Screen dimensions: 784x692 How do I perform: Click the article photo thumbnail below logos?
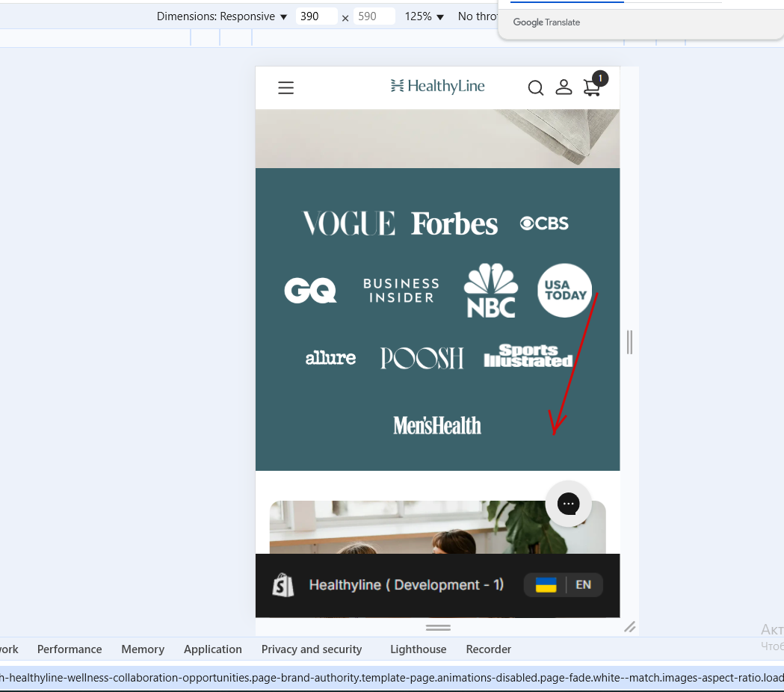437,527
